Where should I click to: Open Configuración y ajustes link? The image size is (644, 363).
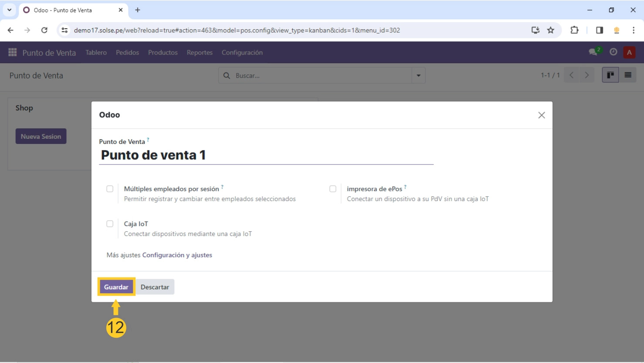point(177,255)
